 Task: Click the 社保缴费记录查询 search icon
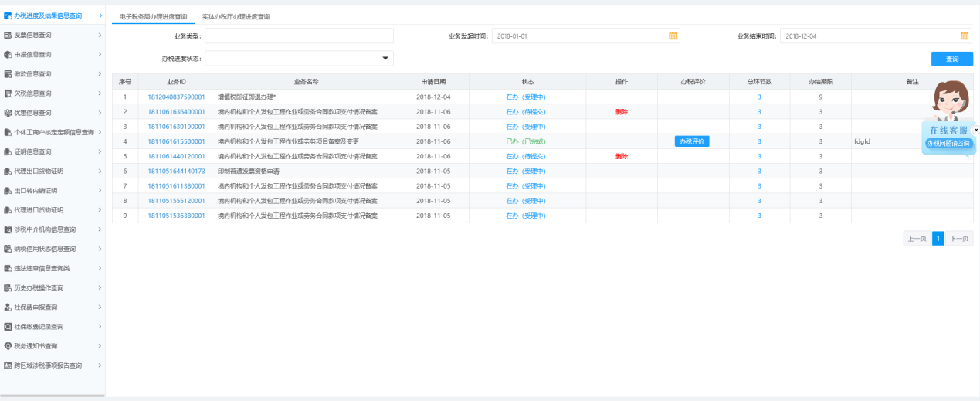pyautogui.click(x=8, y=327)
